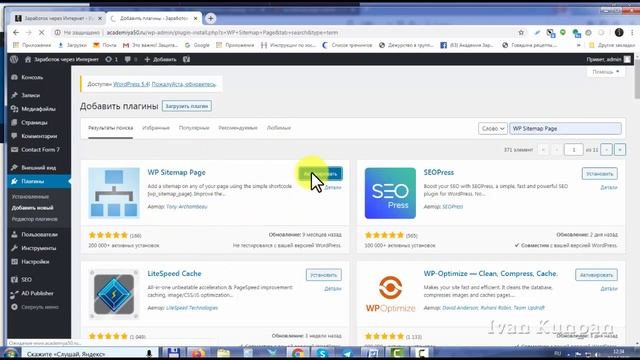Image resolution: width=640 pixels, height=360 pixels.
Task: Click the SEO sidebar icon
Action: pyautogui.click(x=14, y=280)
